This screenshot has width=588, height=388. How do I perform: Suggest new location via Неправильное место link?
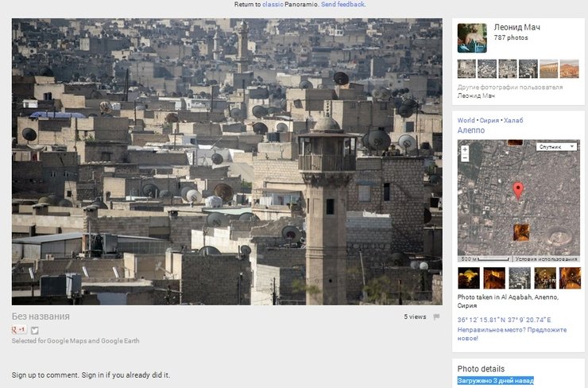click(512, 334)
